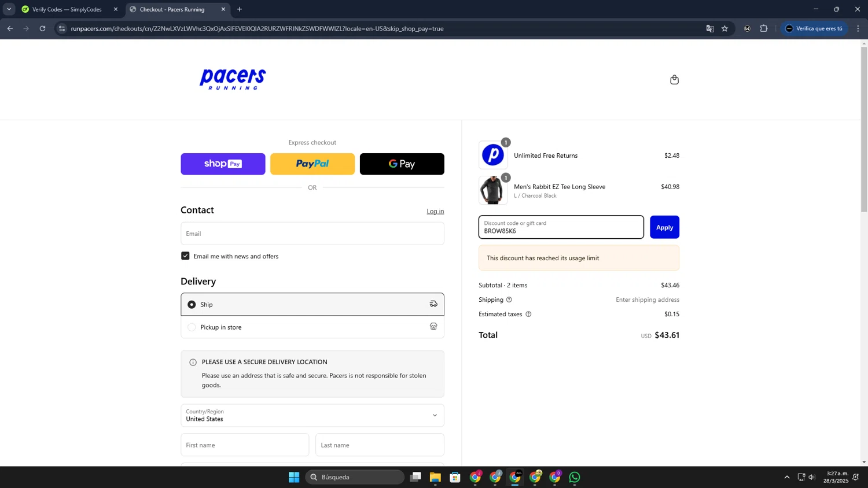Click the store icon in Pickup row
The image size is (868, 488).
(433, 327)
